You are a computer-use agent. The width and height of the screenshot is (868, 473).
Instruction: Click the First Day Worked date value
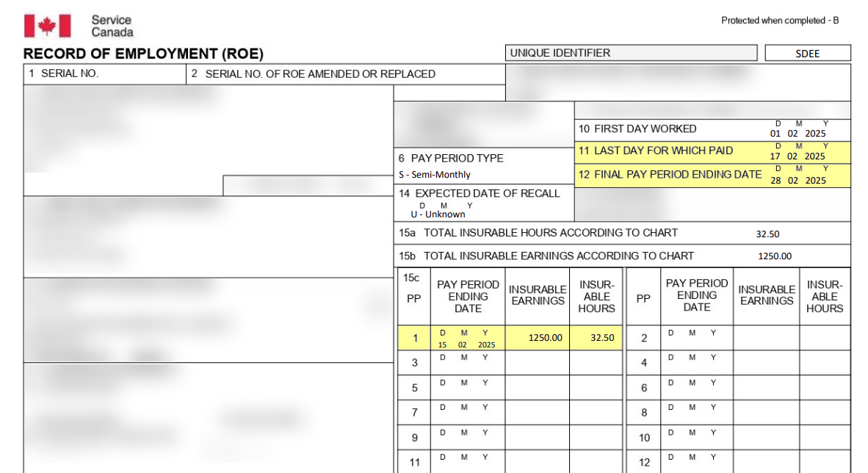[798, 134]
